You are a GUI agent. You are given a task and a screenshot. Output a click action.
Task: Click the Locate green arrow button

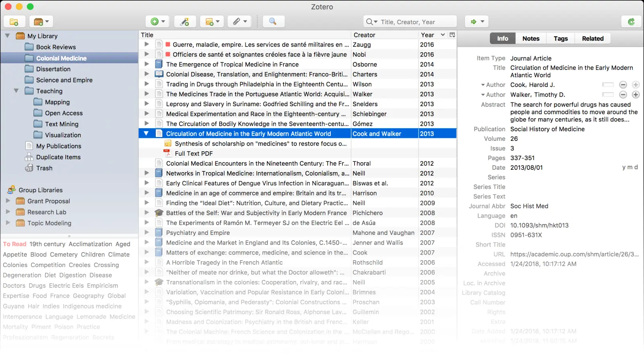tap(477, 22)
